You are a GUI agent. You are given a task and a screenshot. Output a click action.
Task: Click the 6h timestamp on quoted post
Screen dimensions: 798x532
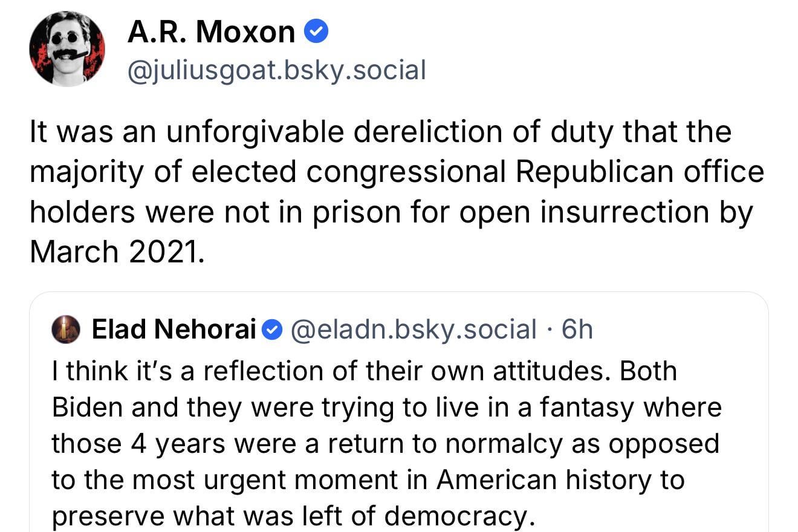point(577,329)
